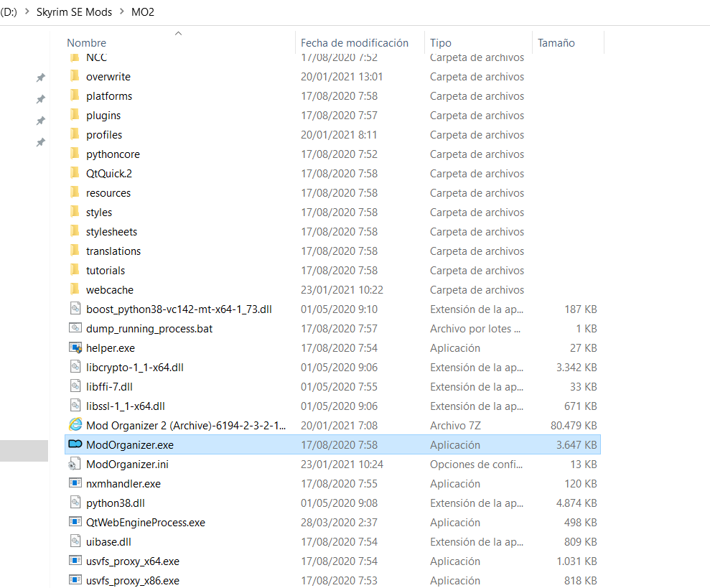Viewport: 710px width, 588px height.
Task: Sort by Fecha de modificación column header
Action: (x=355, y=42)
